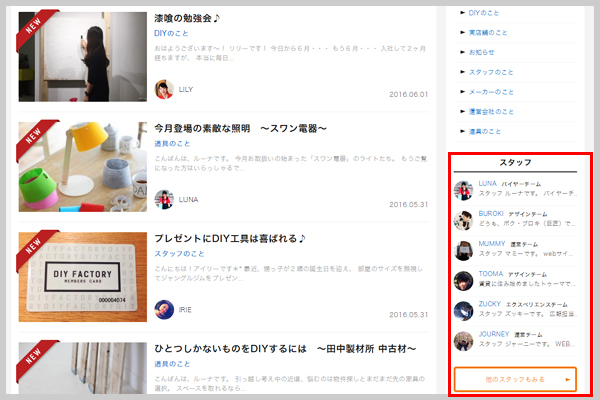This screenshot has height=400, width=600.
Task: Select the 実店舗のこと sidebar category
Action: pyautogui.click(x=488, y=33)
